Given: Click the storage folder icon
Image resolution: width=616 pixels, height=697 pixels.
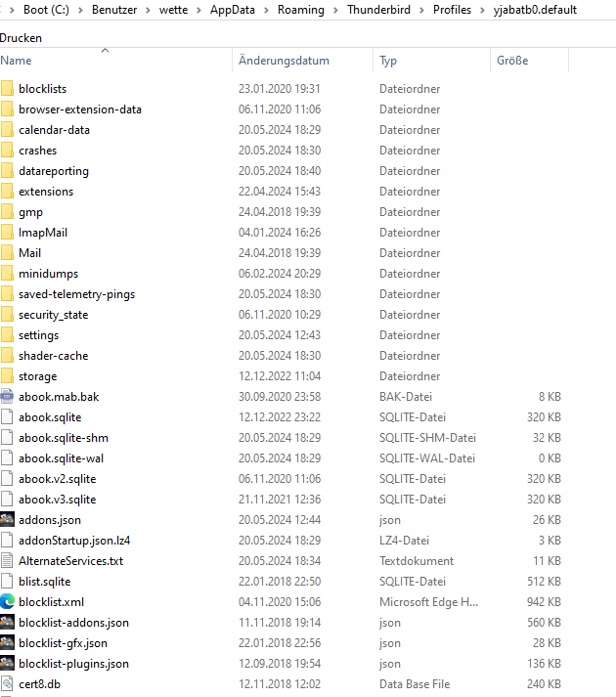Looking at the screenshot, I should click(7, 376).
